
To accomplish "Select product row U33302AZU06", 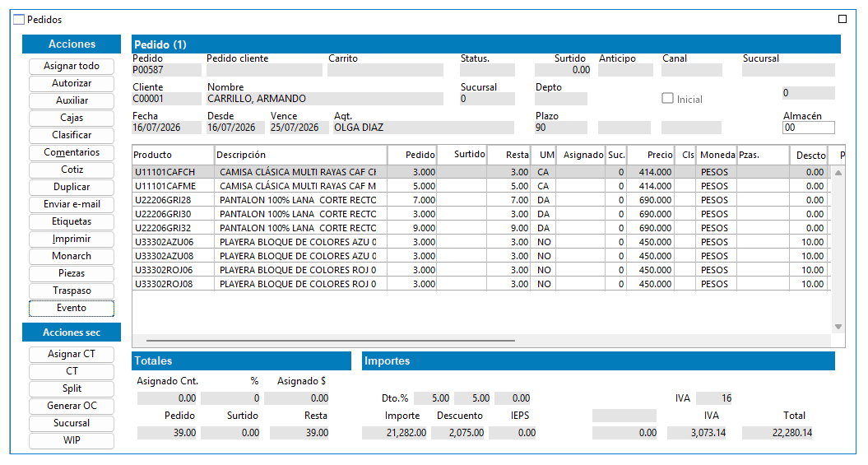I will pyautogui.click(x=481, y=242).
